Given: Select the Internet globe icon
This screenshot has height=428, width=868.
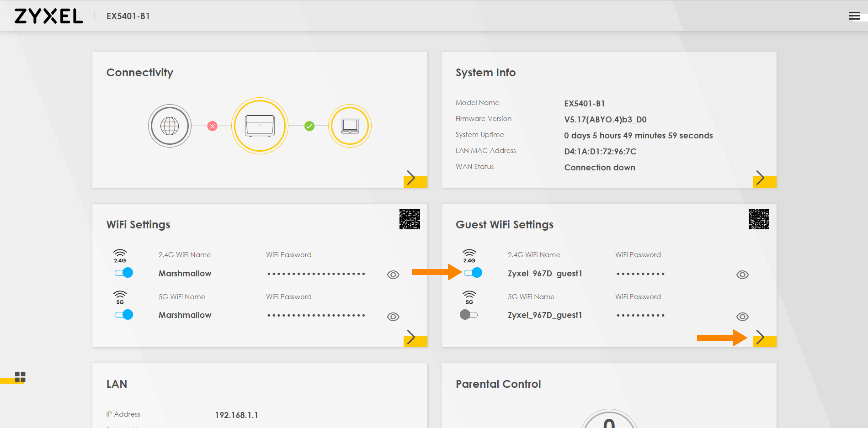Looking at the screenshot, I should 170,126.
